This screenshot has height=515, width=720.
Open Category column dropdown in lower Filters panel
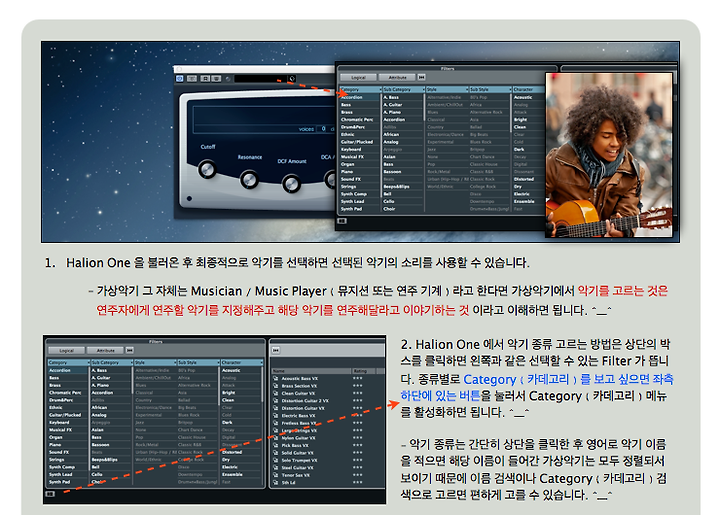click(88, 363)
